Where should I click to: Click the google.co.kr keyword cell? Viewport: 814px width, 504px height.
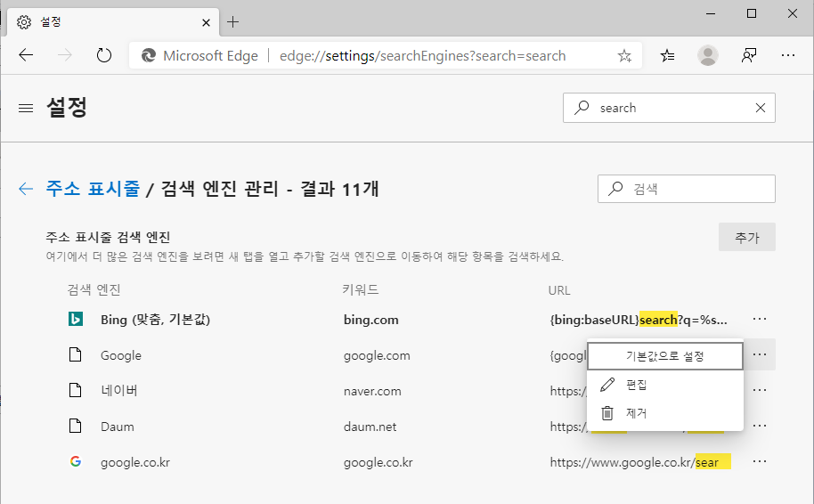coord(378,462)
